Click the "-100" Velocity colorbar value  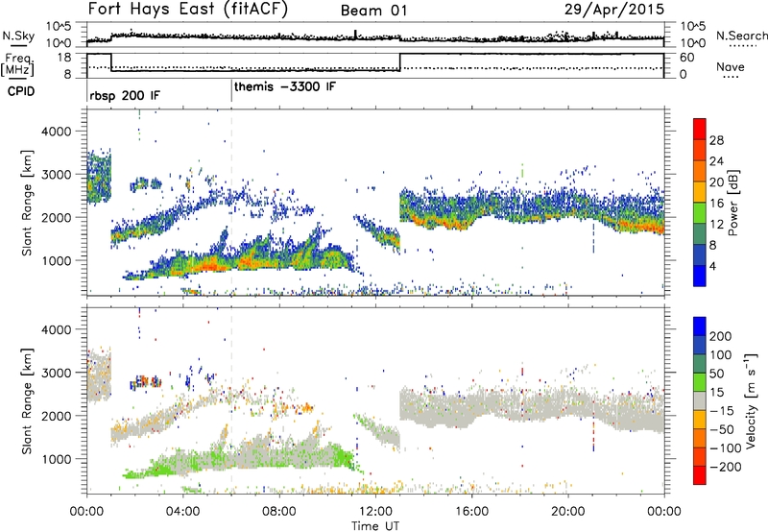726,448
